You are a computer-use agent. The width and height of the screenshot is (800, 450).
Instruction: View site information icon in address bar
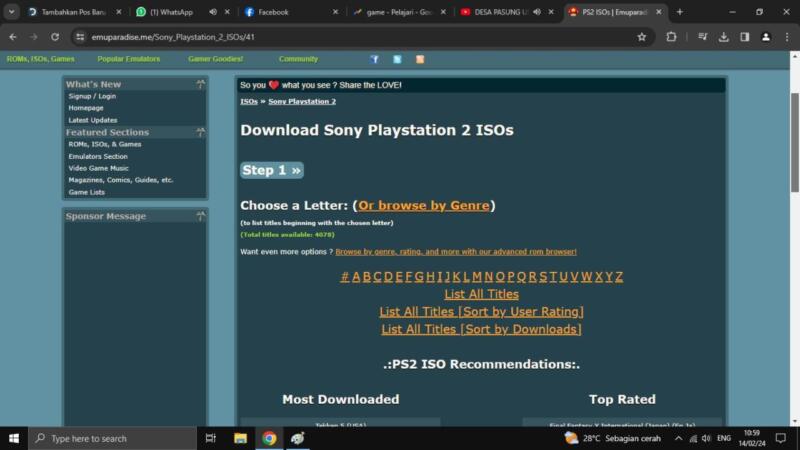pyautogui.click(x=80, y=37)
